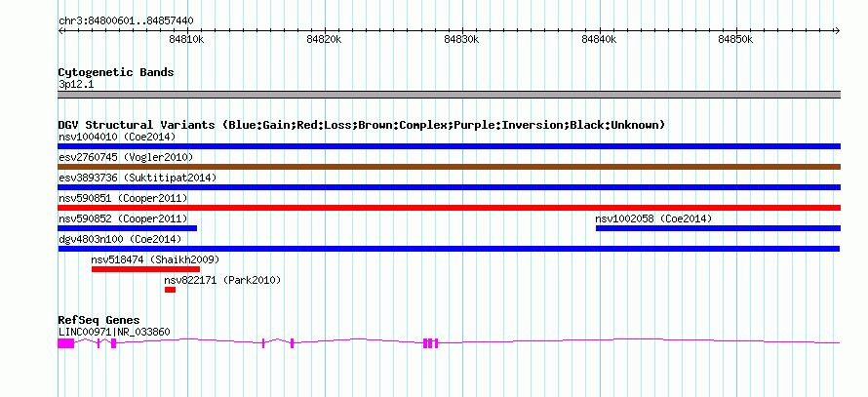The height and width of the screenshot is (397, 868).
Task: Open the nsv518474 (Shaikh2009) label
Action: (x=155, y=259)
